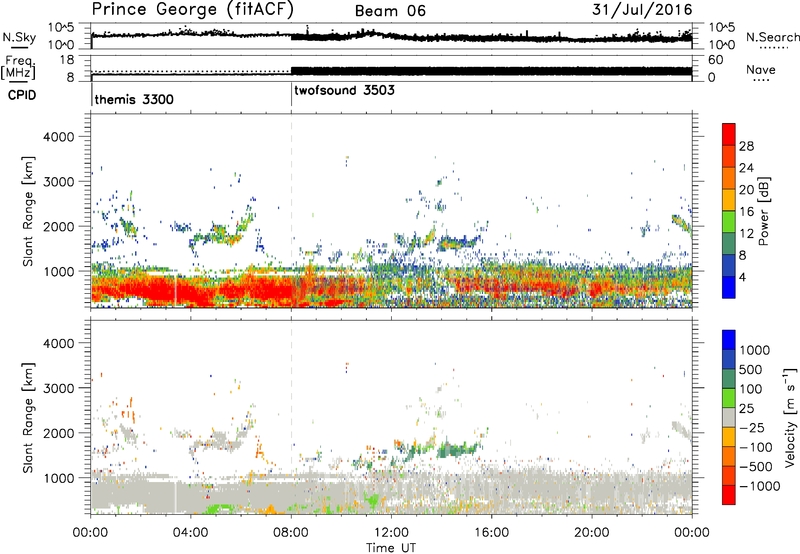Click the '25' Velocity colorbar label
The width and height of the screenshot is (800, 554).
(x=747, y=408)
